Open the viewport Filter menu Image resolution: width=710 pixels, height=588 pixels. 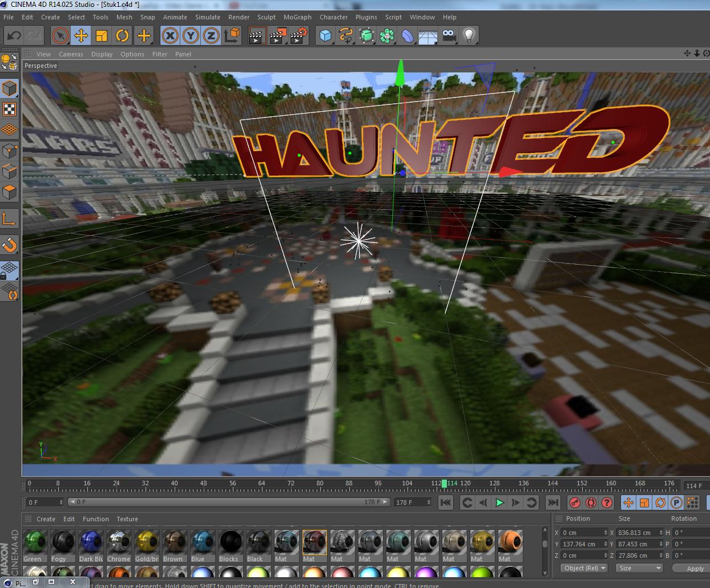(x=160, y=54)
